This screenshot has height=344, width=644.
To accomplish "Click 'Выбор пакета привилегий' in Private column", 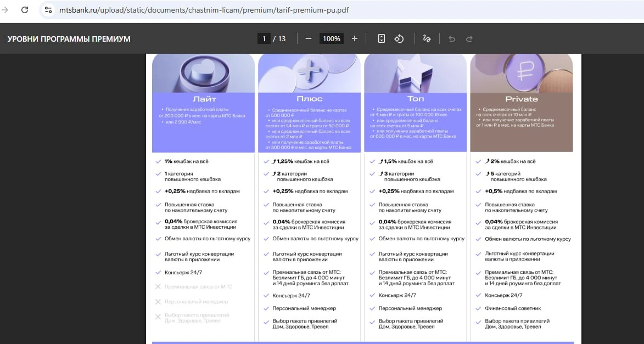I will click(x=517, y=321).
